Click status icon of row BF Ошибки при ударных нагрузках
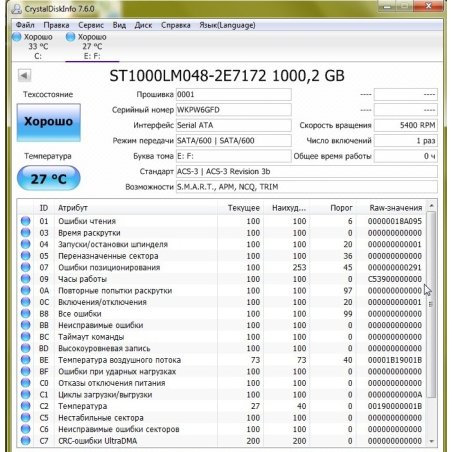 tap(26, 371)
